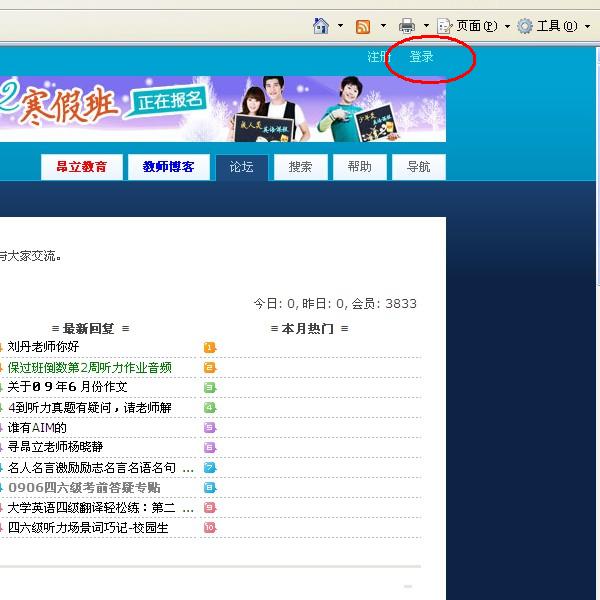Expand the print options dropdown arrow
The height and width of the screenshot is (600, 600).
click(426, 26)
